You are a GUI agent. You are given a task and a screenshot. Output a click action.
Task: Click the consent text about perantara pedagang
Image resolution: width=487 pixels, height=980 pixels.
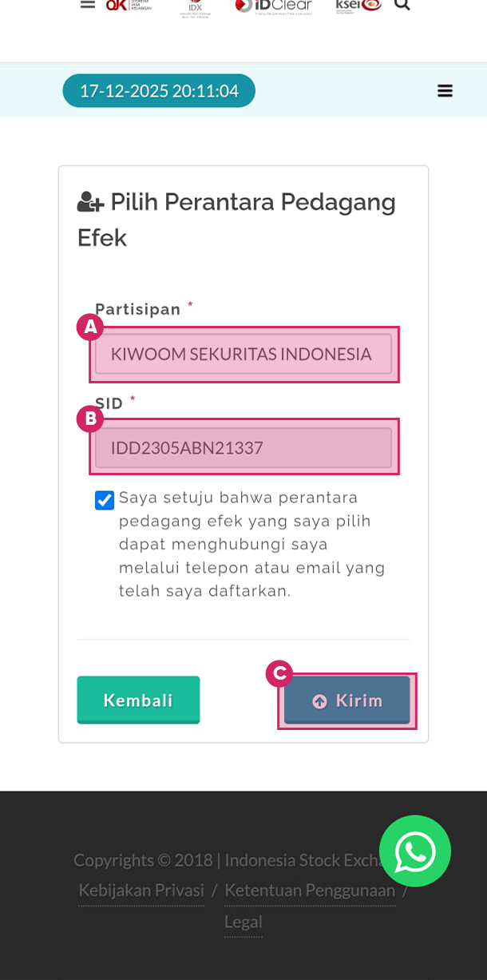251,545
